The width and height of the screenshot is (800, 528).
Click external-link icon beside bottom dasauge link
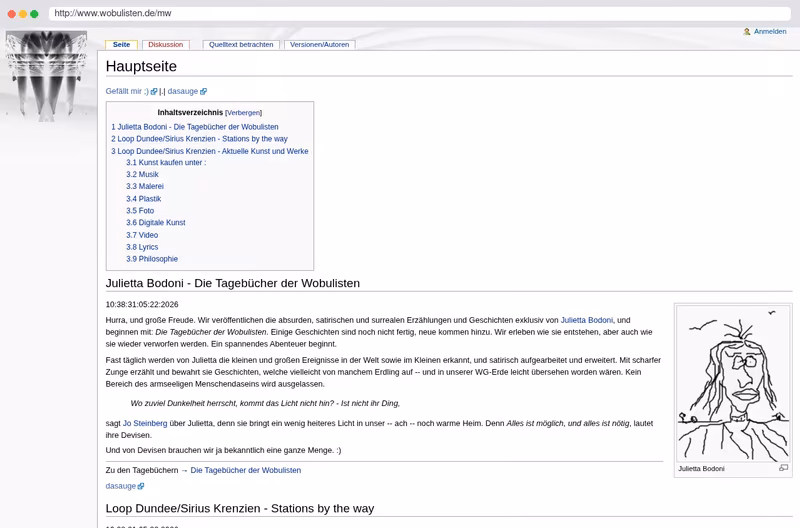pos(141,486)
